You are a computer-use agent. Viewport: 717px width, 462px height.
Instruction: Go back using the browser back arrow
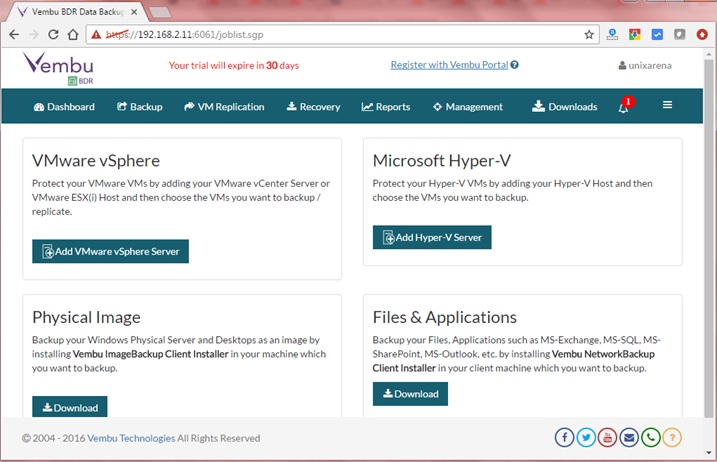tap(14, 34)
